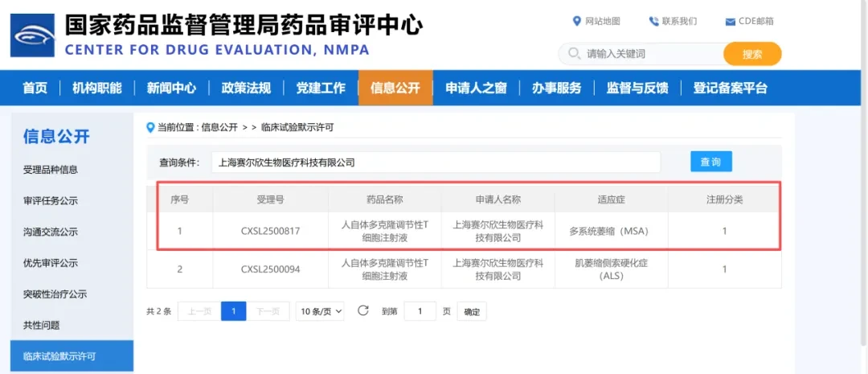Click the 当前位置 location pin icon
The width and height of the screenshot is (868, 374).
(x=150, y=128)
